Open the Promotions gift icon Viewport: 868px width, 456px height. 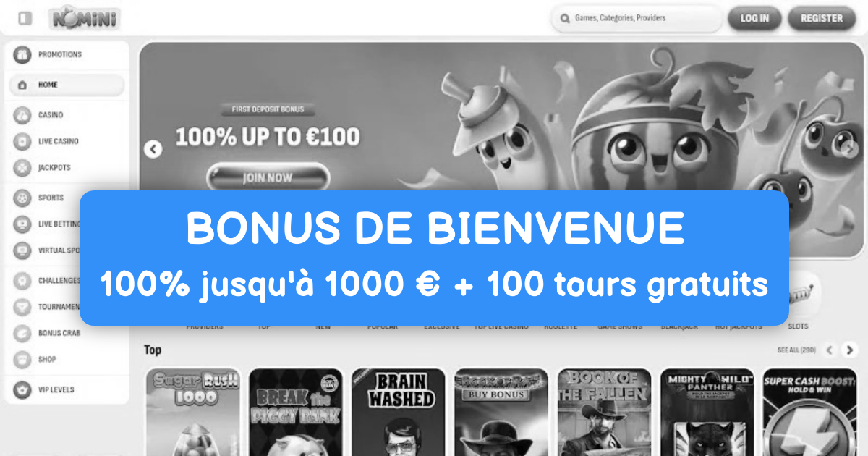[22, 54]
